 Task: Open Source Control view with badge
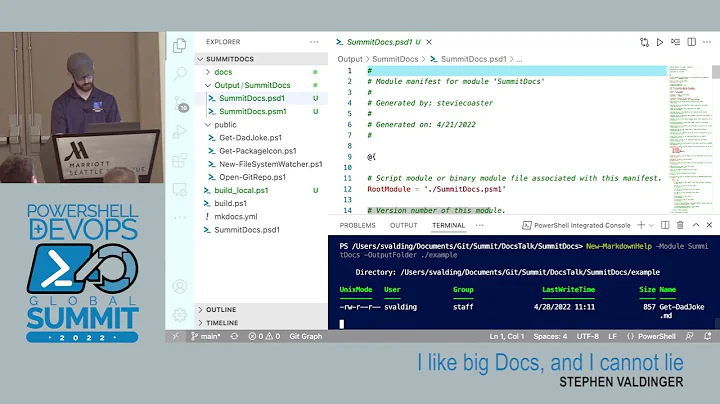click(x=180, y=104)
